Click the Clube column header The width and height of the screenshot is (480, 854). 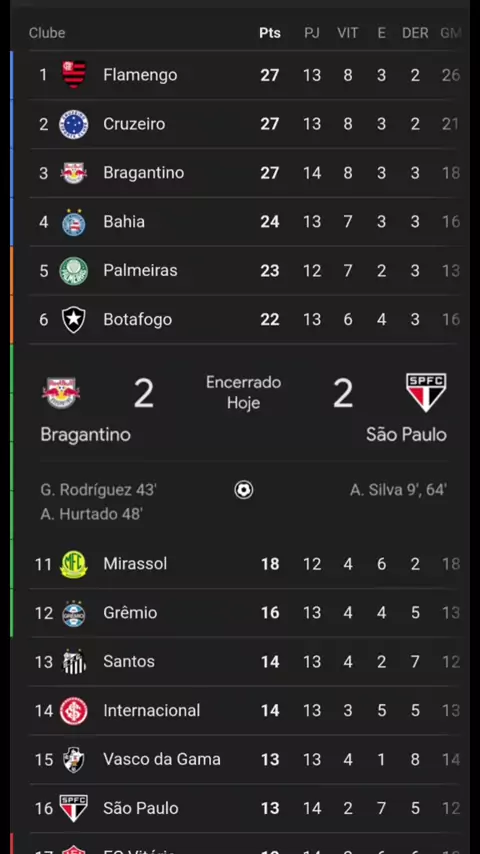coord(47,33)
